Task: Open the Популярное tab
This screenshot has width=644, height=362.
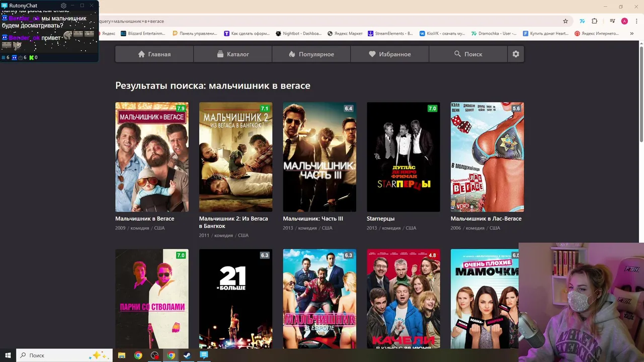Action: pos(311,54)
